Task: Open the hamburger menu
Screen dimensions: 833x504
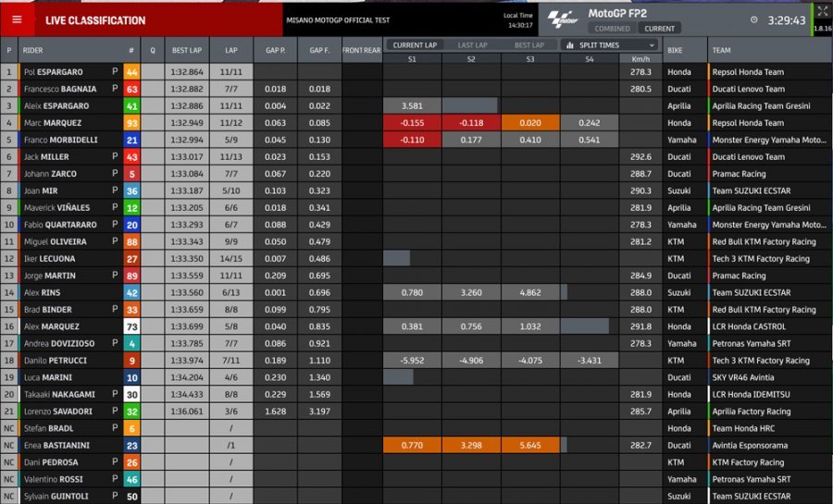Action: click(x=17, y=19)
